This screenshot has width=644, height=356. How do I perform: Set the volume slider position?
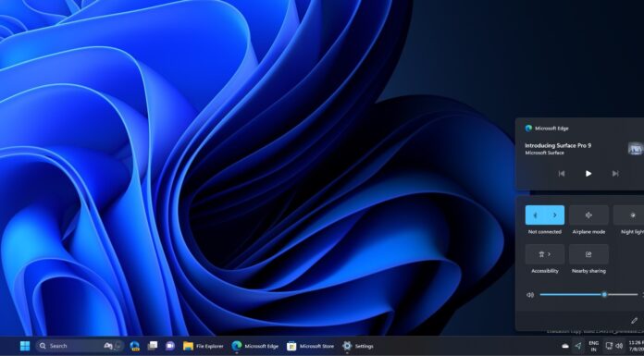[x=589, y=294]
